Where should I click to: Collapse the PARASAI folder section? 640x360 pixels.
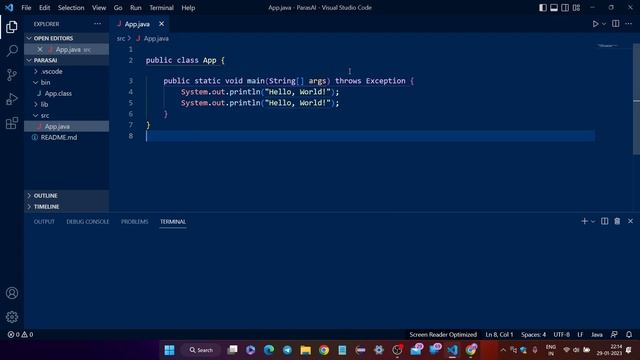(67, 60)
